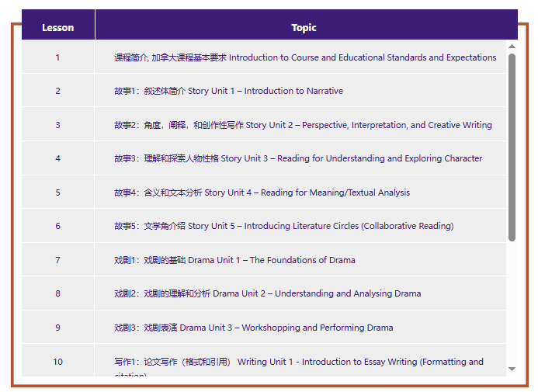The image size is (538, 392).
Task: Click lesson number 5 cell
Action: point(57,193)
